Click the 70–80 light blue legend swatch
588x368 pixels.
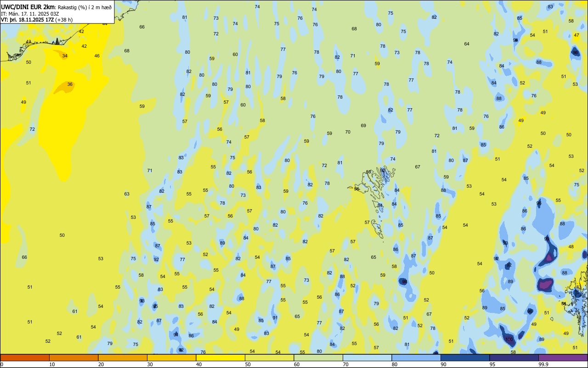tap(367, 357)
